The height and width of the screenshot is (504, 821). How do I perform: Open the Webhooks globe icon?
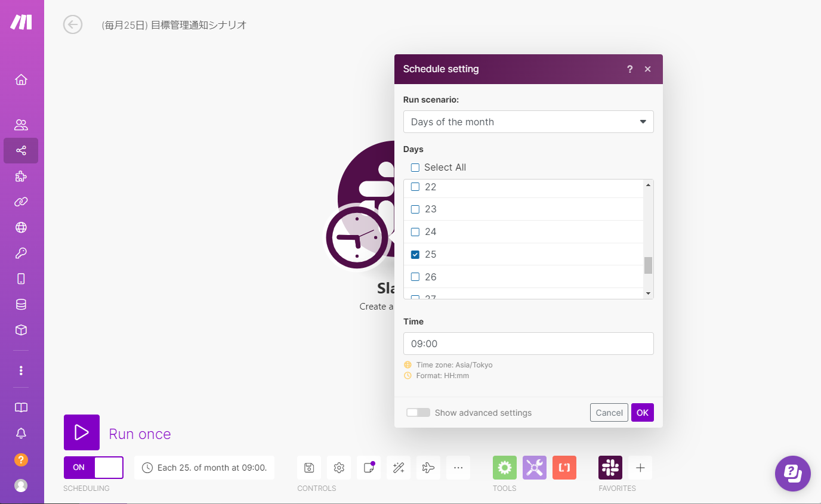point(21,227)
